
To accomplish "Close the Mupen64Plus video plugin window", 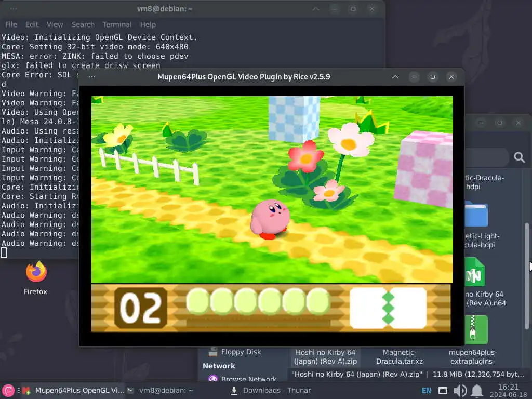I will 451,77.
